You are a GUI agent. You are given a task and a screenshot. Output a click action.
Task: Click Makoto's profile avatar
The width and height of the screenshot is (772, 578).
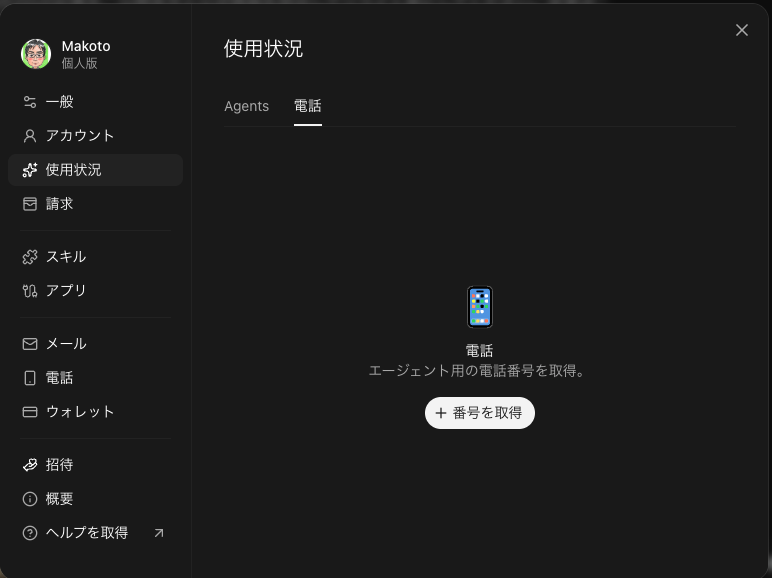(x=36, y=54)
